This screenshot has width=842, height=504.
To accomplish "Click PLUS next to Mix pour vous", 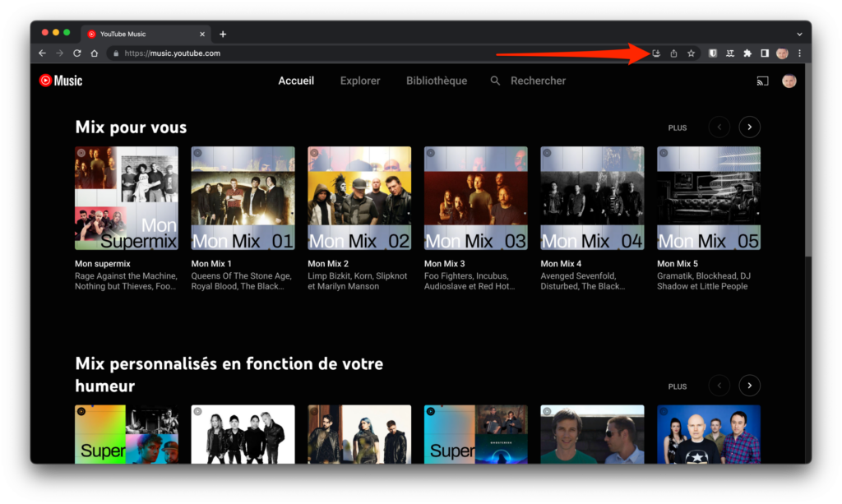I will pos(678,127).
